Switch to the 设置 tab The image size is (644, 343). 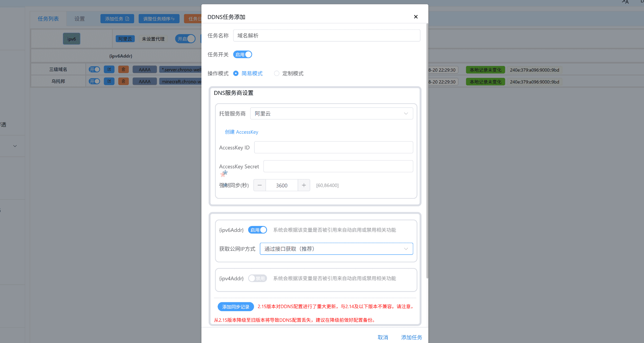79,18
